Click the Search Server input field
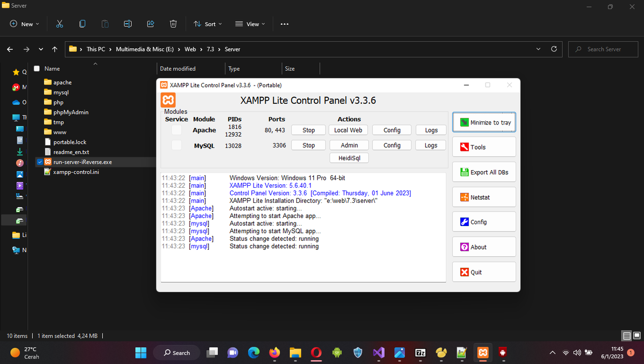The width and height of the screenshot is (644, 364). tap(603, 49)
